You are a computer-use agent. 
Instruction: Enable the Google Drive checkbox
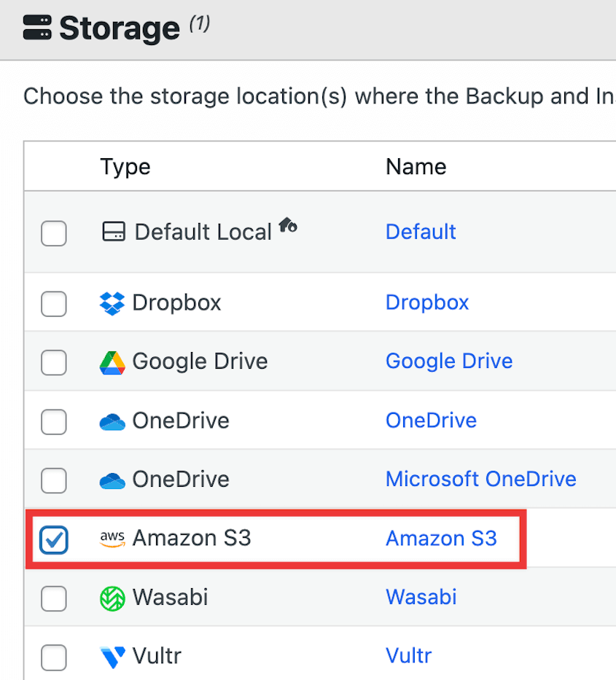(x=53, y=362)
